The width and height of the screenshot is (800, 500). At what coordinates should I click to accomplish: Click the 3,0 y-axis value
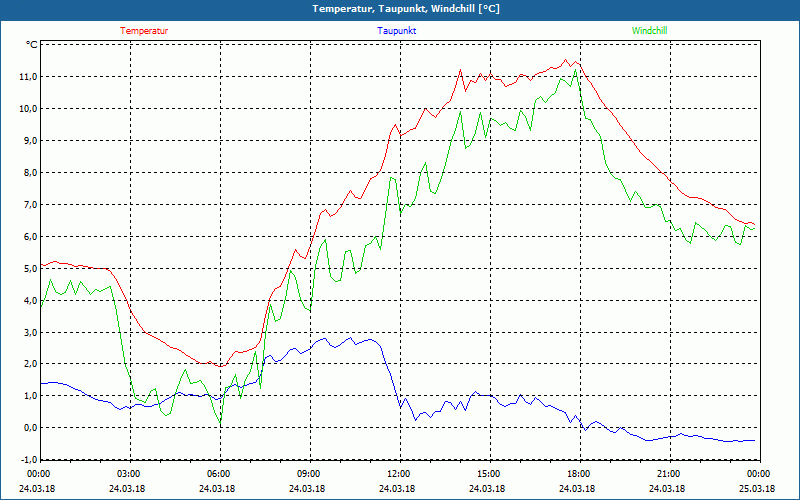(31, 332)
